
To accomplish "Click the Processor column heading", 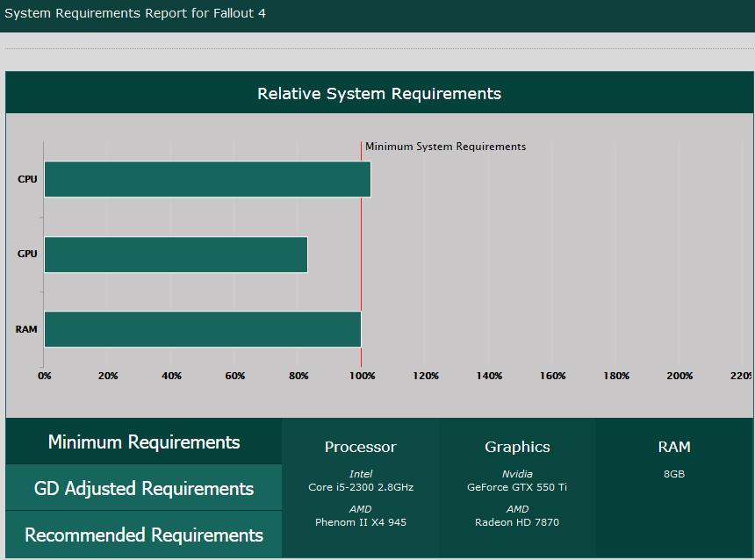I will [361, 447].
